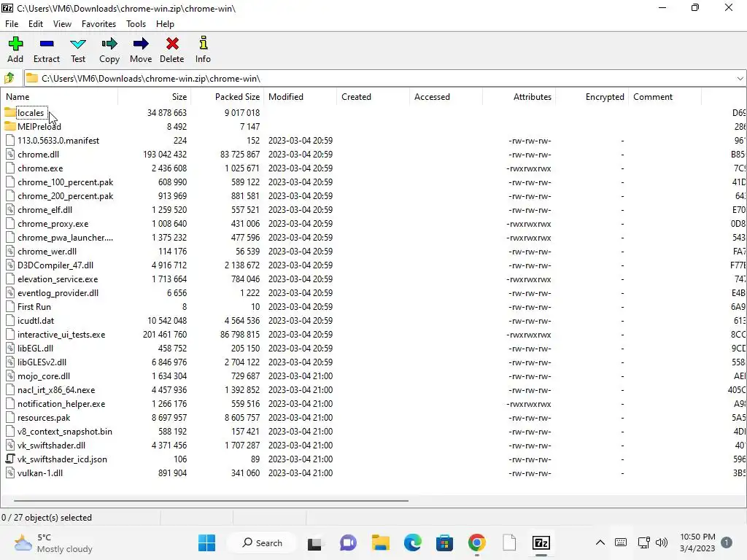Click the taskbar Search box

[262, 542]
